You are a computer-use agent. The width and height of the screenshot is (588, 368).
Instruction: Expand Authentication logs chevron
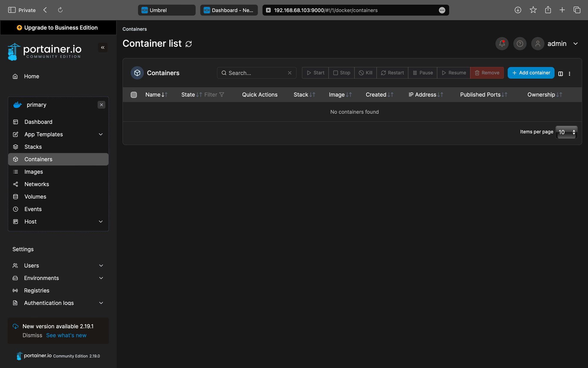pos(101,303)
